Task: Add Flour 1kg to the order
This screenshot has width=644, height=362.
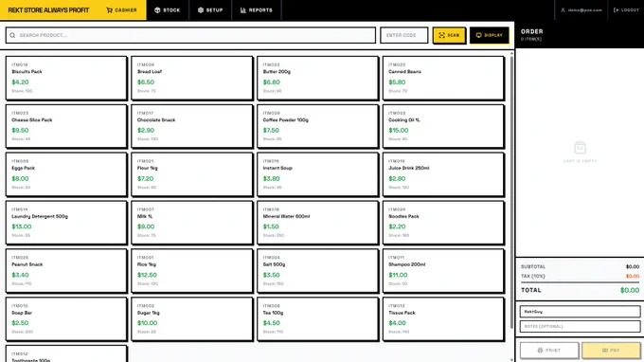Action: point(192,174)
